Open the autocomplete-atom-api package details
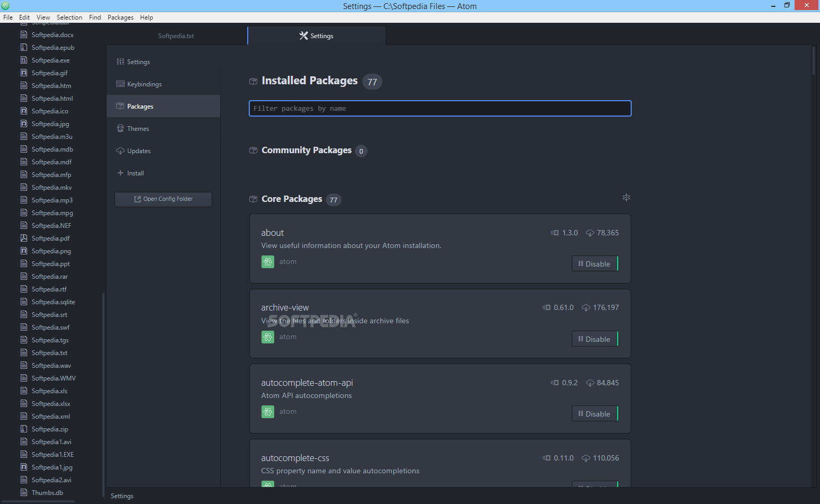The image size is (820, 504). click(307, 383)
